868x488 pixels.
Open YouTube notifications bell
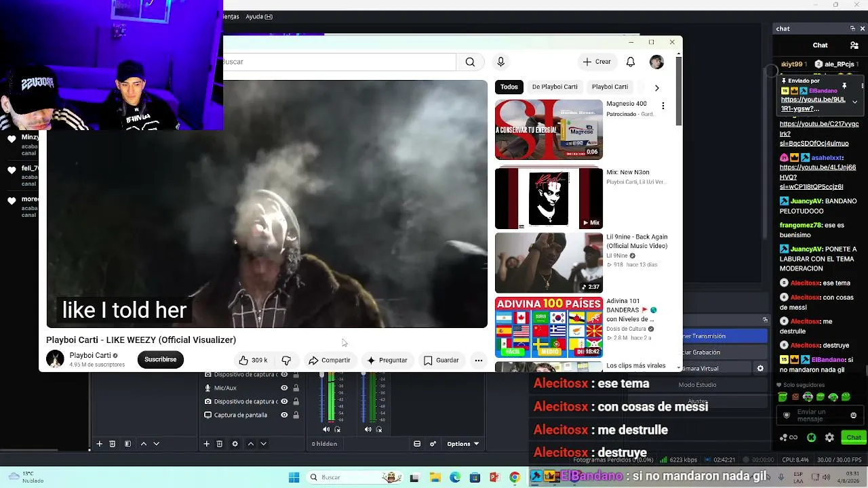[631, 62]
